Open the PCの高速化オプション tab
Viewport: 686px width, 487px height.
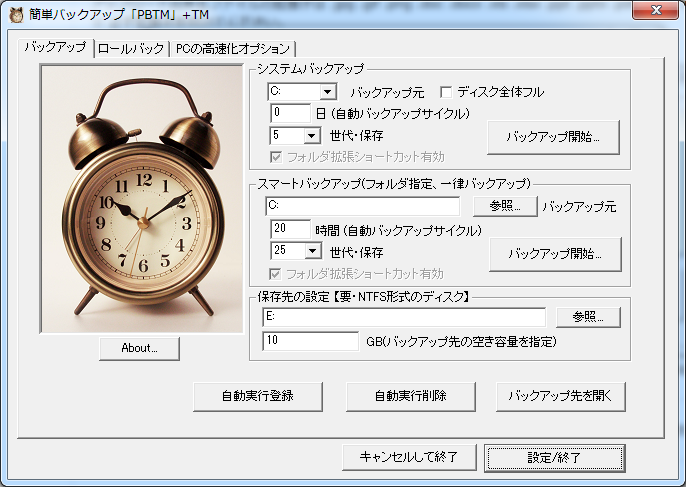232,48
